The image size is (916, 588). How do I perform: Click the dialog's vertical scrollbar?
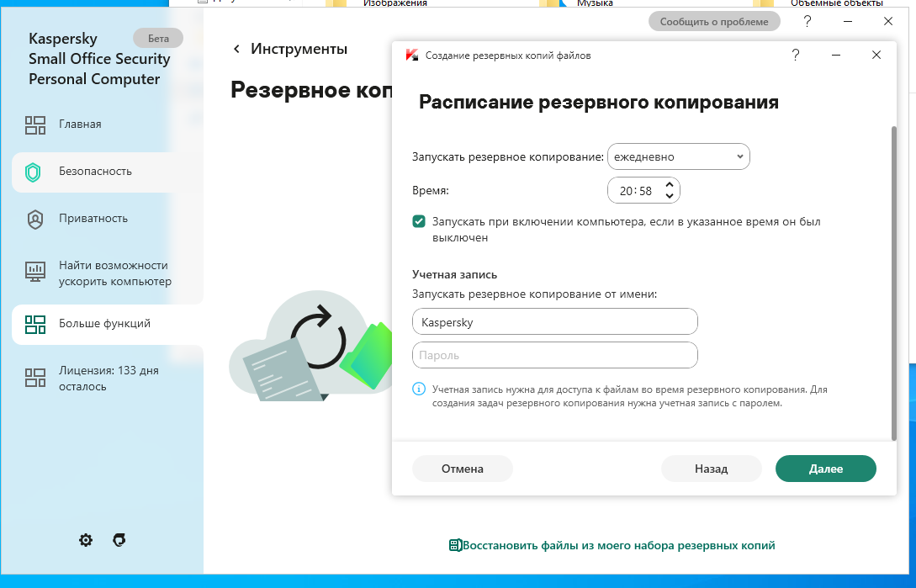click(x=894, y=283)
